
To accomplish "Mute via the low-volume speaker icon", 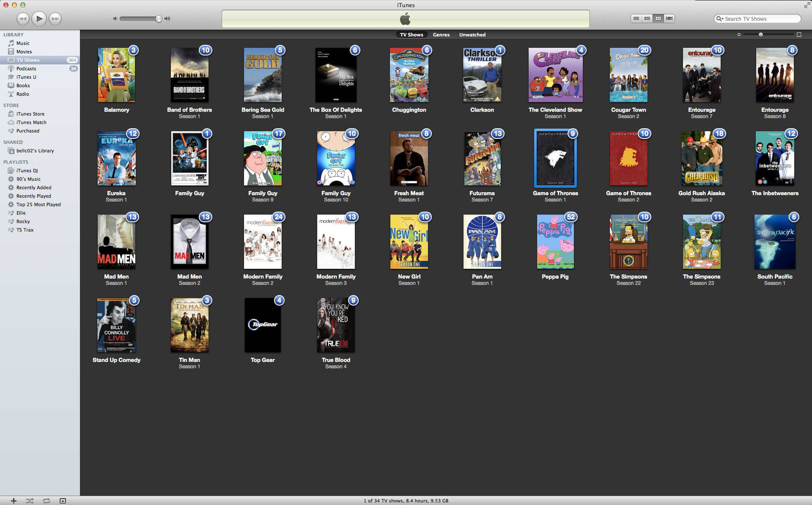I will [115, 19].
